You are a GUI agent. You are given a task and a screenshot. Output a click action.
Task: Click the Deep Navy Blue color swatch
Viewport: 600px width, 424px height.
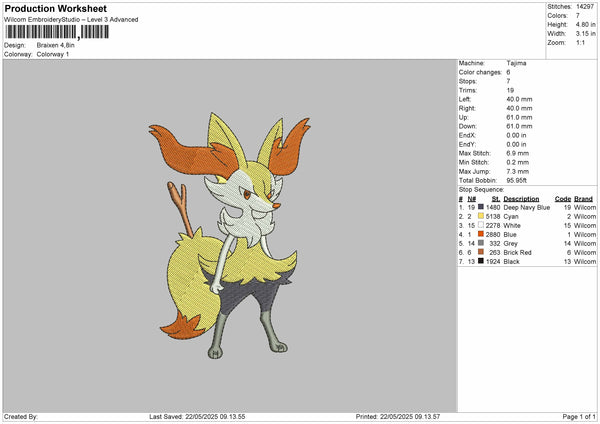coord(481,207)
